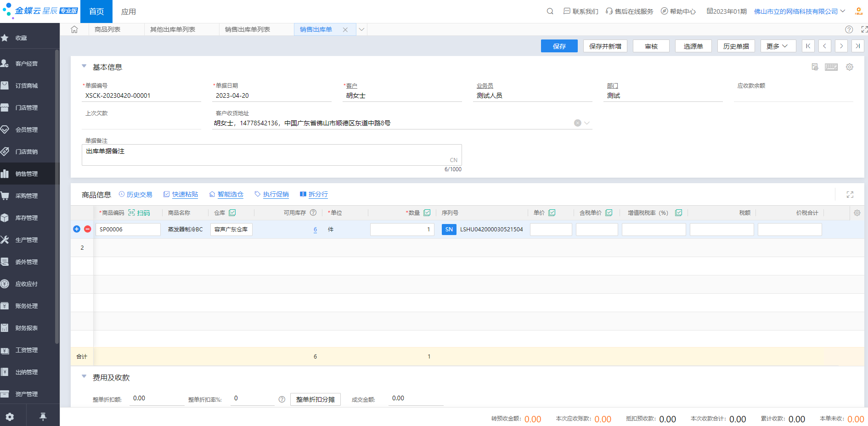868x426 pixels.
Task: Expand the open tabs list chevron
Action: point(362,29)
